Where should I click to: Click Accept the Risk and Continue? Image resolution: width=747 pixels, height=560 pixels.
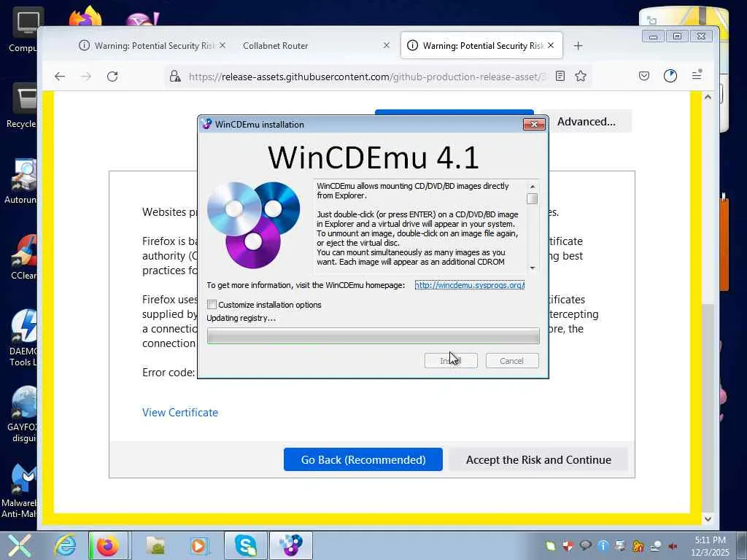coord(538,459)
